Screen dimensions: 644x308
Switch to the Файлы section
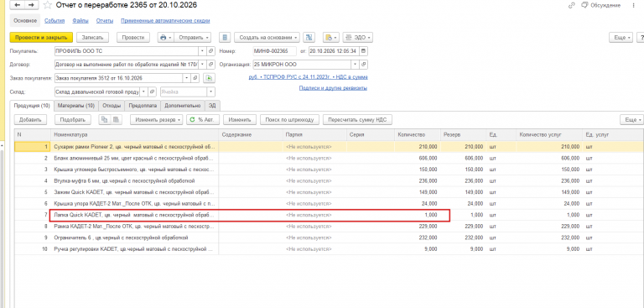[80, 20]
